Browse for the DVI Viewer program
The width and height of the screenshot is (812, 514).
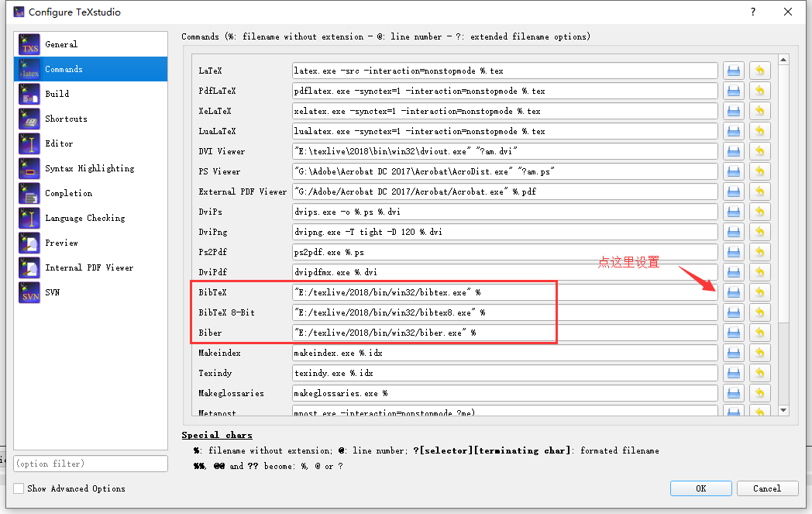point(733,151)
